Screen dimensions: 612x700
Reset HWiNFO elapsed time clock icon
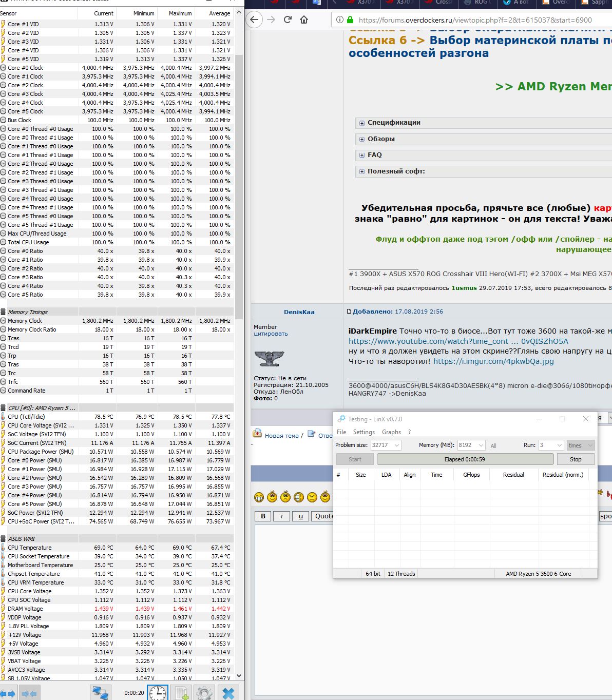pos(158,693)
